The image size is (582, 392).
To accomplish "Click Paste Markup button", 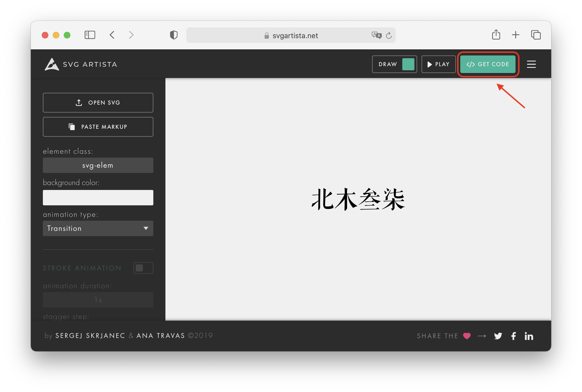I will click(x=98, y=127).
